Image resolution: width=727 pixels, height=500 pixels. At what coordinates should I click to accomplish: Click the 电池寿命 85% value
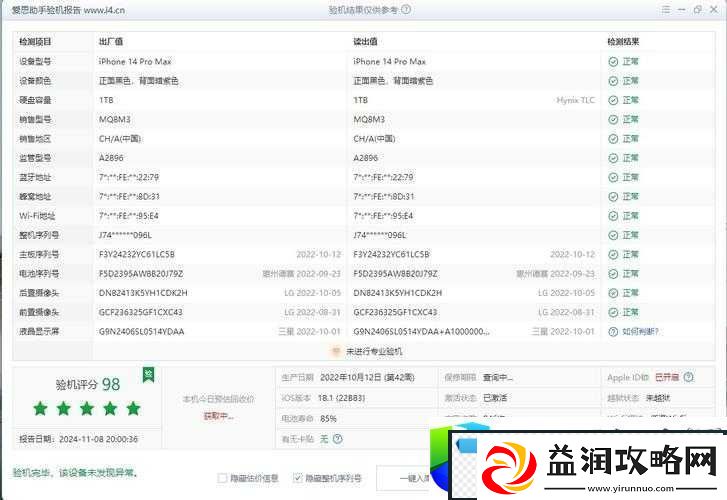[x=328, y=419]
